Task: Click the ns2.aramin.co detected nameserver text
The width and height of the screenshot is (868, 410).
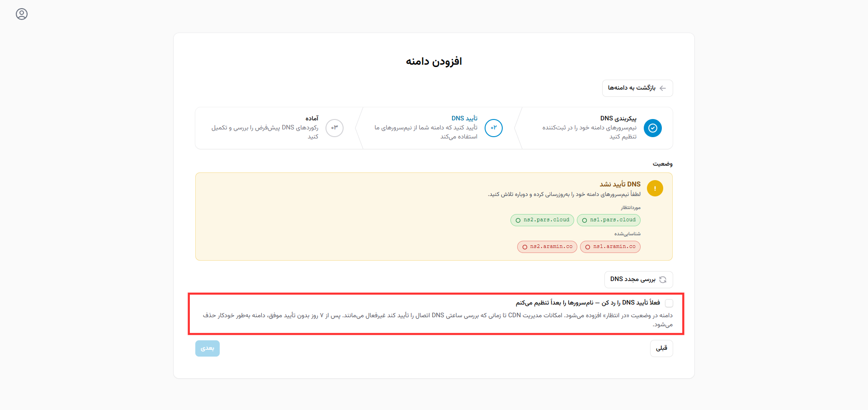Action: [551, 247]
